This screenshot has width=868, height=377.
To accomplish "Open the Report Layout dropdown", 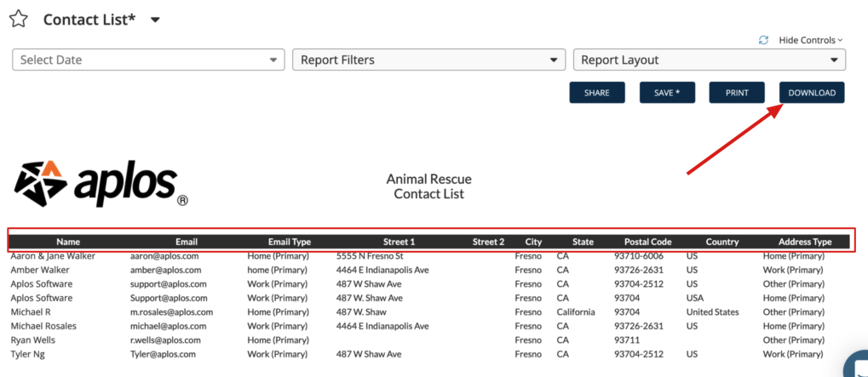I will 710,60.
